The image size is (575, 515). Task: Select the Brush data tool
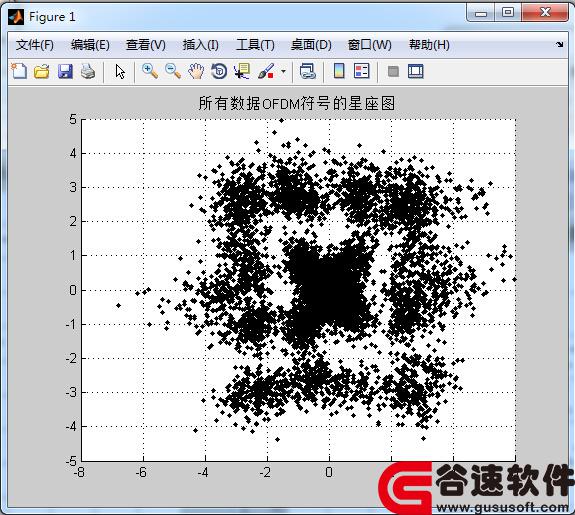click(267, 71)
